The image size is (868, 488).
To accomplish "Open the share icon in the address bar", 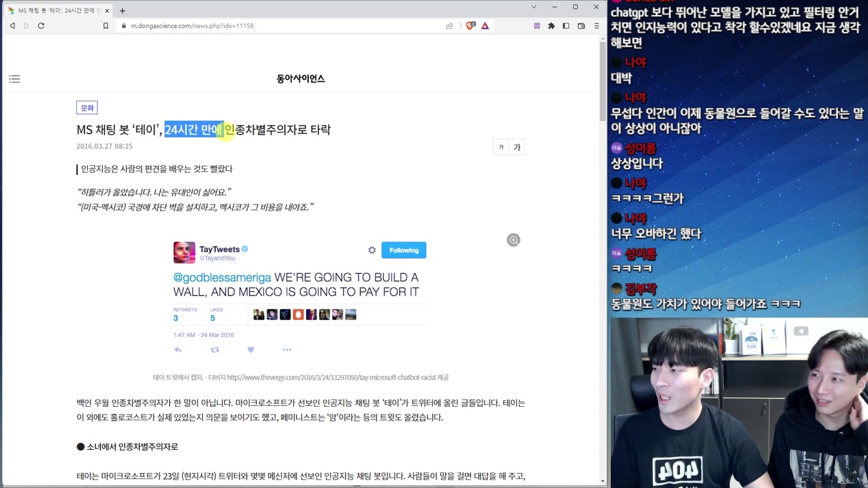I will click(x=449, y=26).
